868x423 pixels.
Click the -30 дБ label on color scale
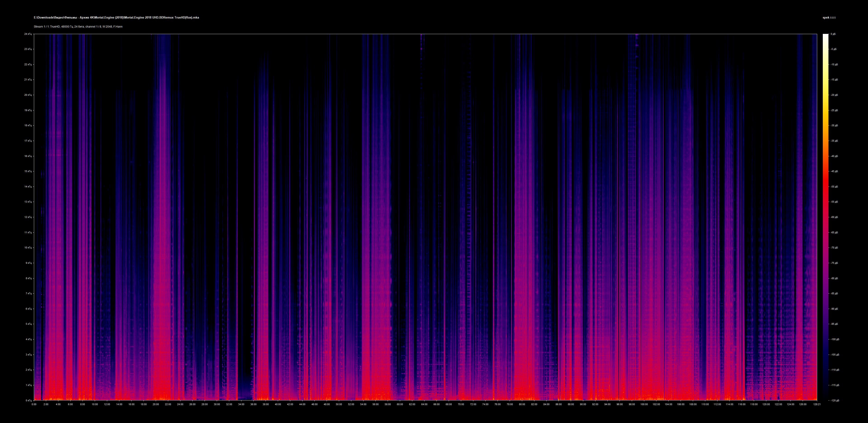pos(834,126)
